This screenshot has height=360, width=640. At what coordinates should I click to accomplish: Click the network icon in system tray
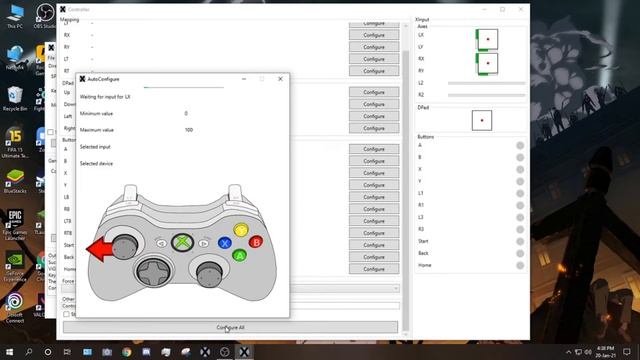(x=578, y=352)
